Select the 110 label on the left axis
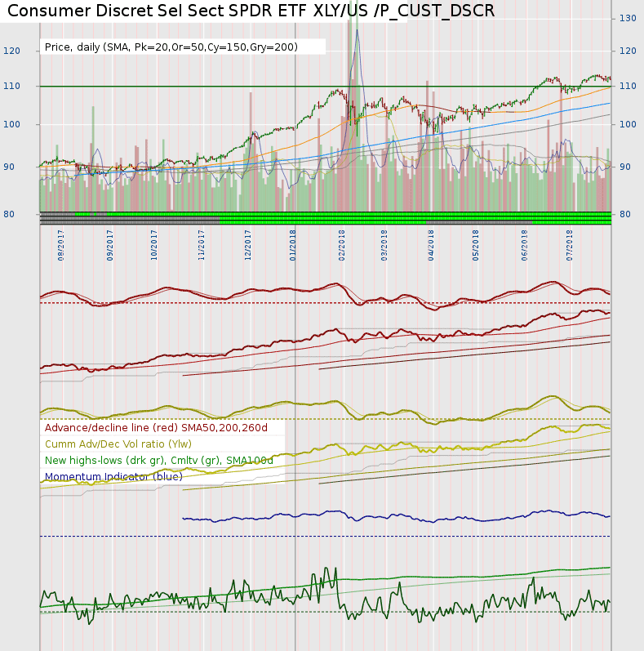This screenshot has width=644, height=651. [11, 87]
